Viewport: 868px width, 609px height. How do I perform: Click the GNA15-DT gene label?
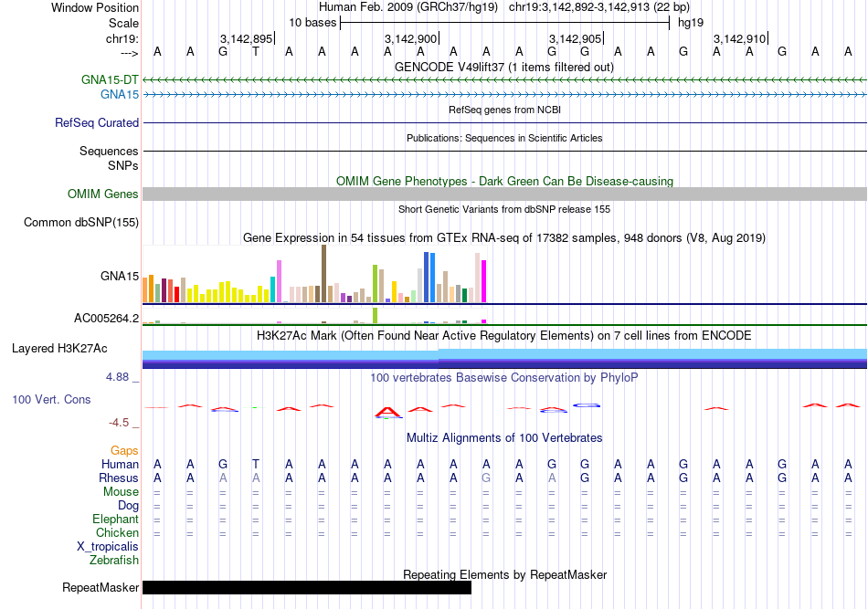110,79
